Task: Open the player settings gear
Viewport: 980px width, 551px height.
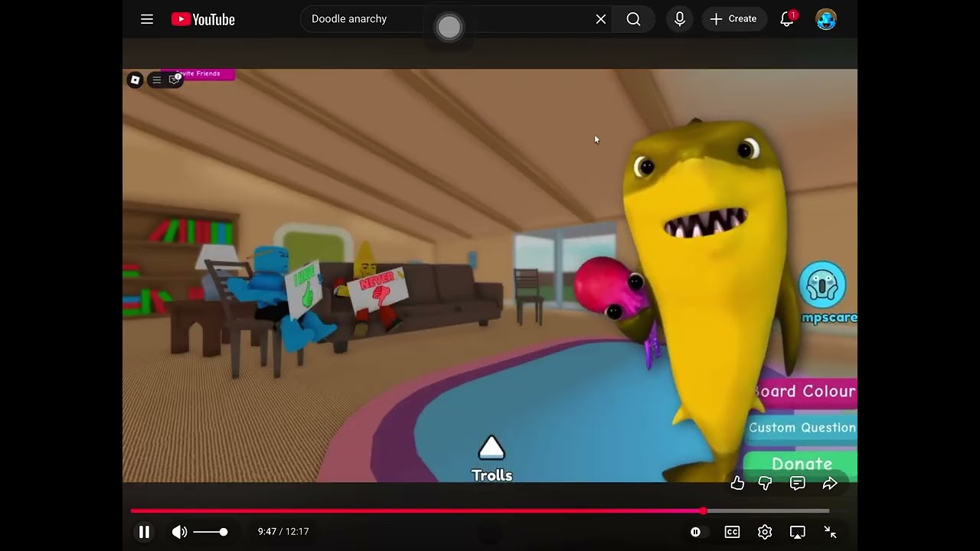Action: 765,532
